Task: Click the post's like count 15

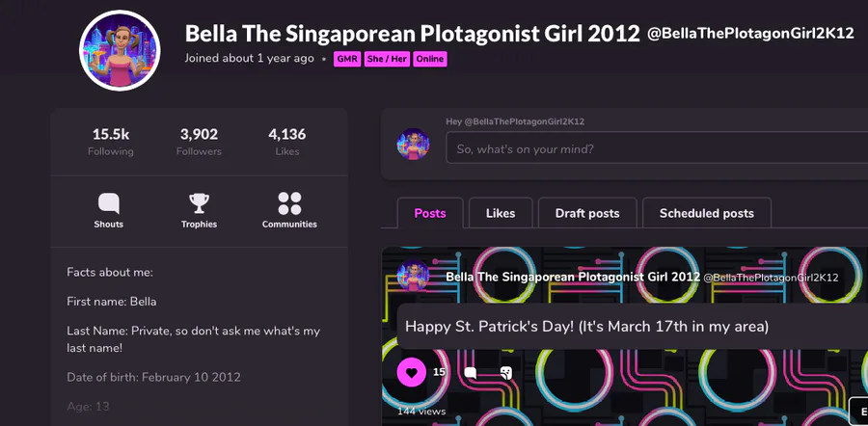Action: coord(439,372)
